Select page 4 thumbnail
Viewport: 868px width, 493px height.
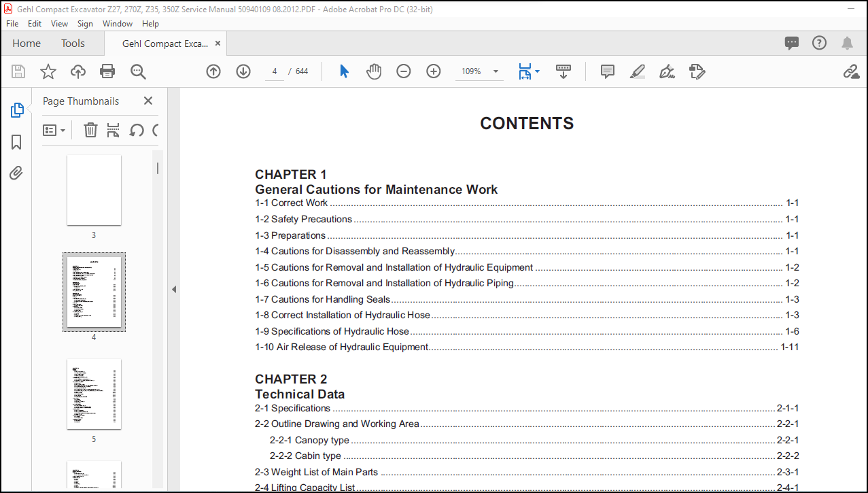pyautogui.click(x=94, y=292)
